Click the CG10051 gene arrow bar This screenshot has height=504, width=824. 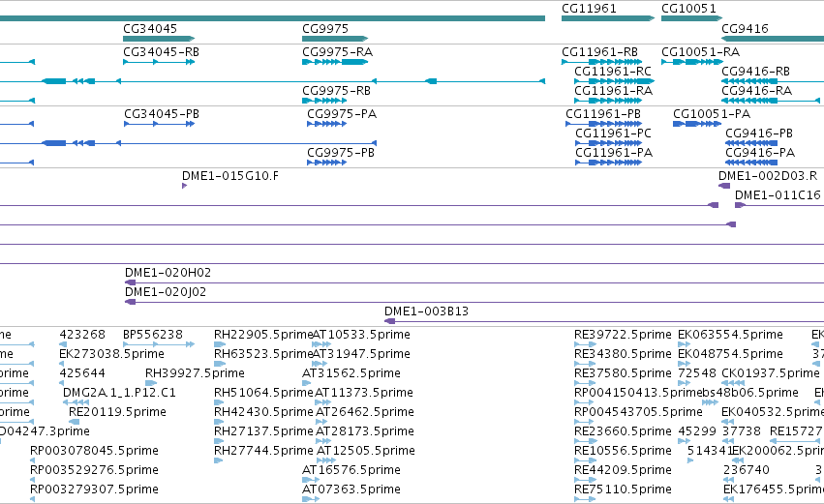click(692, 18)
